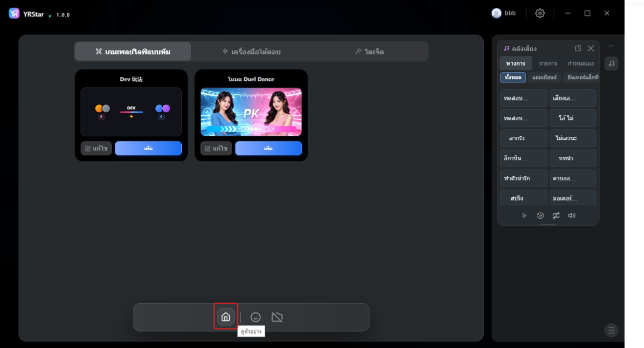The image size is (644, 348).
Task: Close the คลังเสียง sound library panel
Action: [591, 48]
